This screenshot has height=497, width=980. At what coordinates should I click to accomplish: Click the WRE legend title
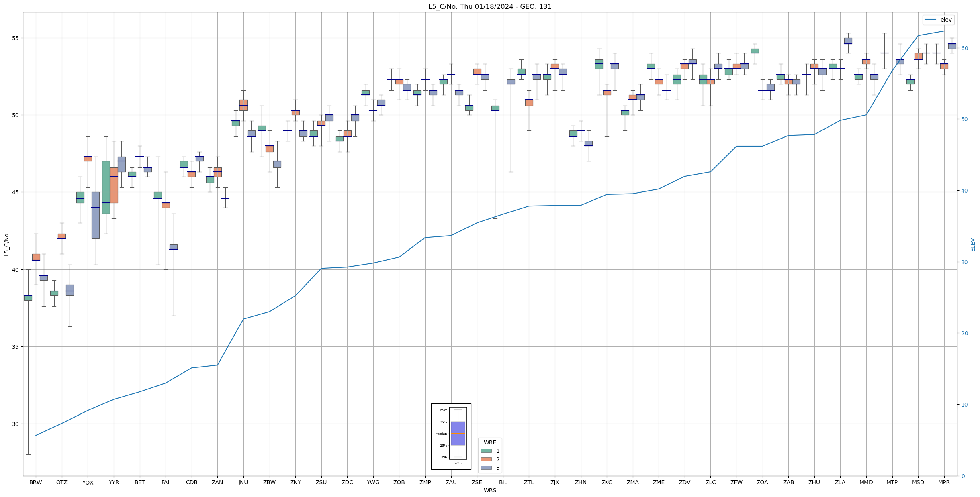490,442
